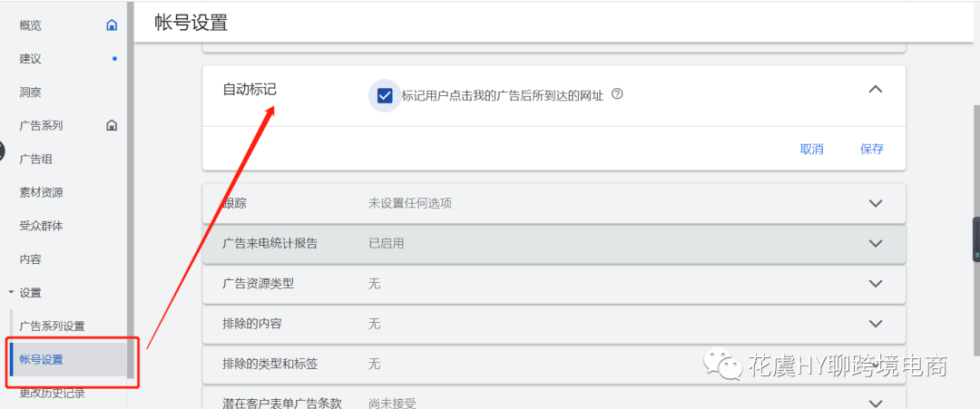This screenshot has width=980, height=409.
Task: Click home icon beside 概览
Action: (112, 25)
